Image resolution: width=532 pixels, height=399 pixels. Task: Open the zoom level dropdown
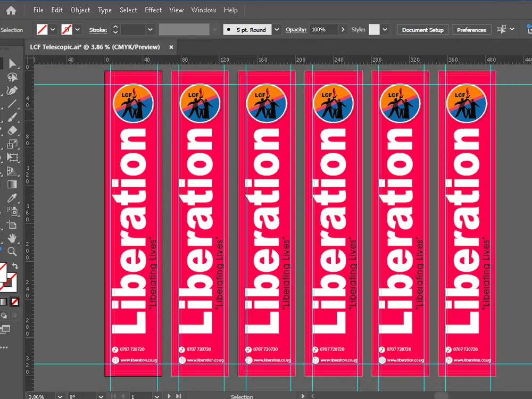60,396
